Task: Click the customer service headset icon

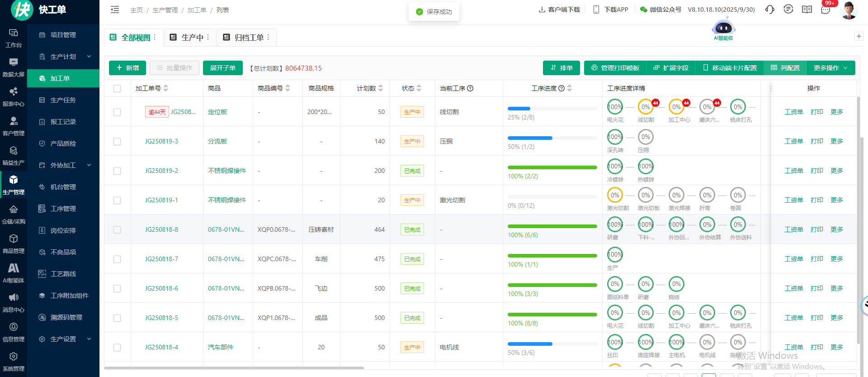Action: click(x=769, y=10)
